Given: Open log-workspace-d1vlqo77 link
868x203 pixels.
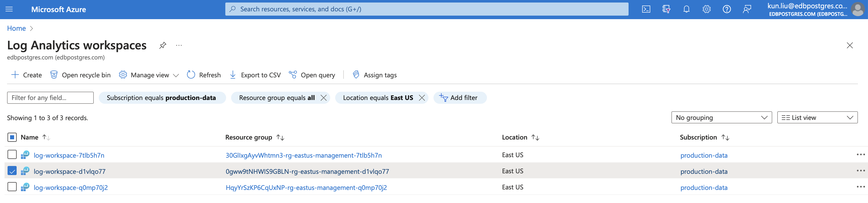Looking at the screenshot, I should click(69, 171).
